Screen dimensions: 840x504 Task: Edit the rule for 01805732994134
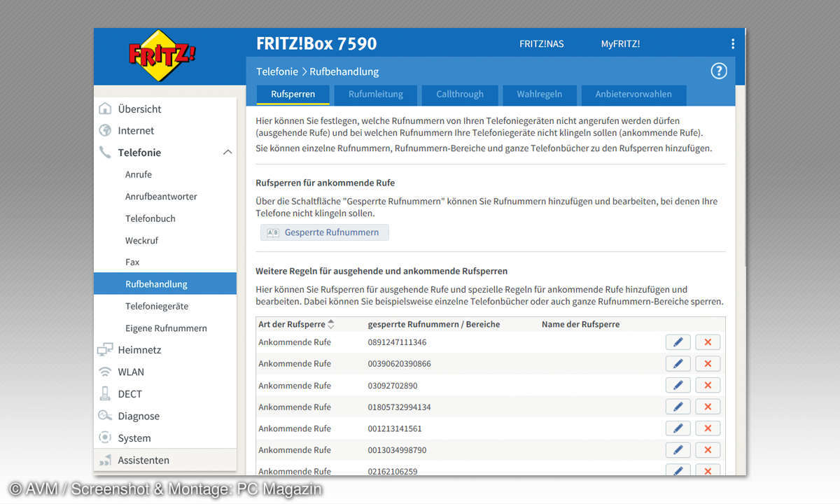[678, 407]
